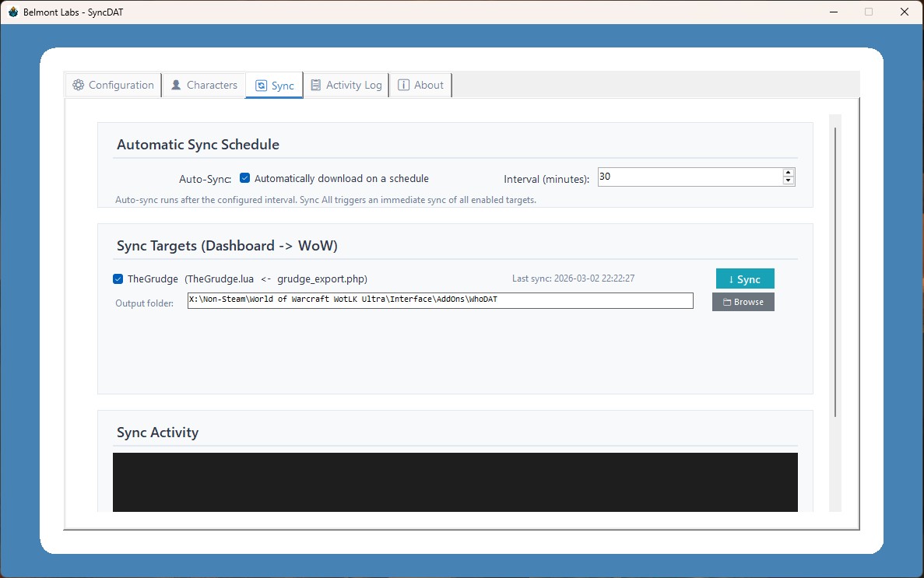This screenshot has width=924, height=578.
Task: Uncheck the TheGrudge sync target checkbox
Action: [x=118, y=279]
